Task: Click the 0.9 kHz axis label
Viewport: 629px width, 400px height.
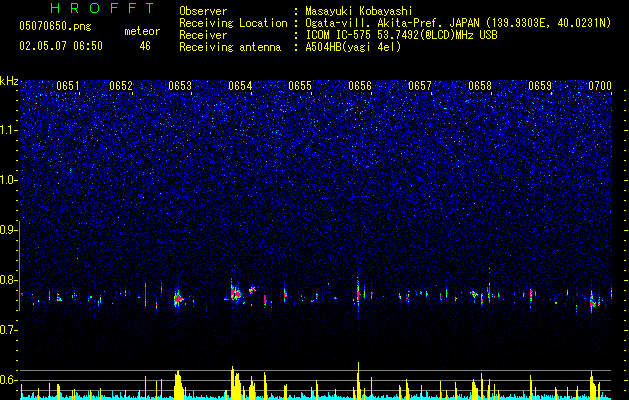Action: [x=9, y=230]
